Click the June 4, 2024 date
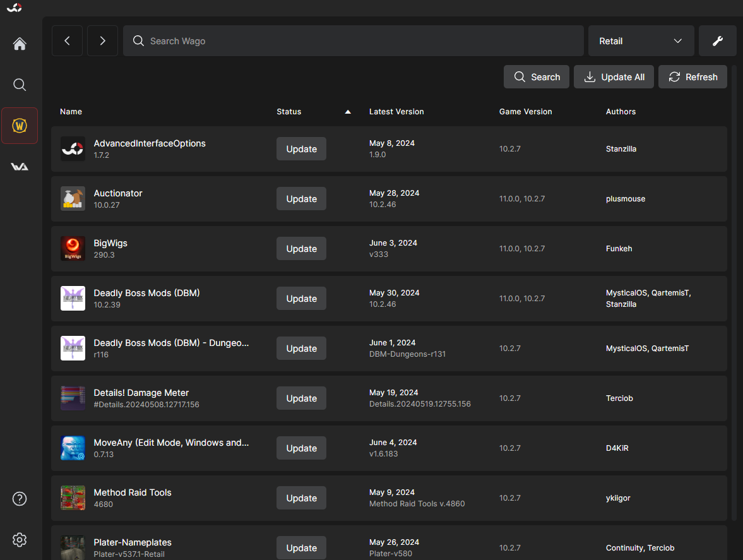The height and width of the screenshot is (560, 743). tap(393, 443)
